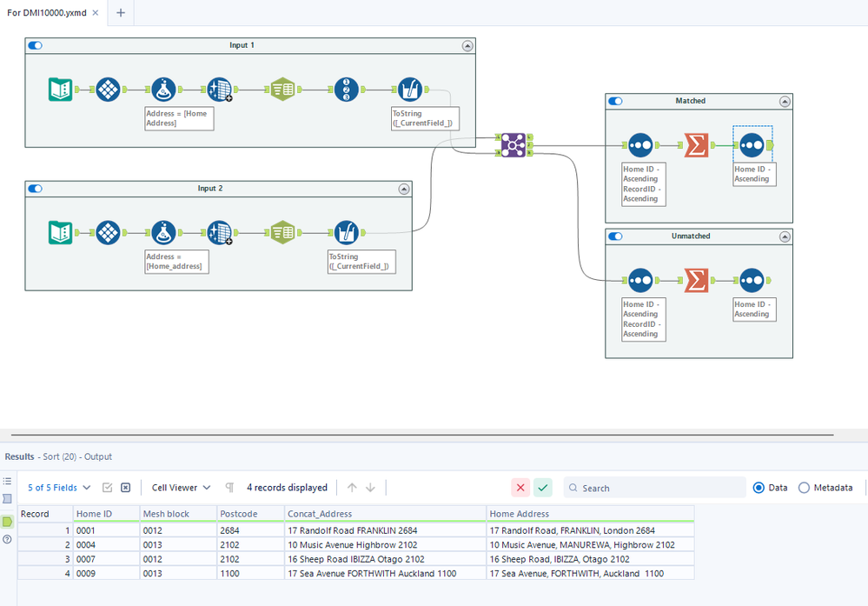The width and height of the screenshot is (868, 606).
Task: Click the Postcode cell 2684
Action: coord(251,530)
